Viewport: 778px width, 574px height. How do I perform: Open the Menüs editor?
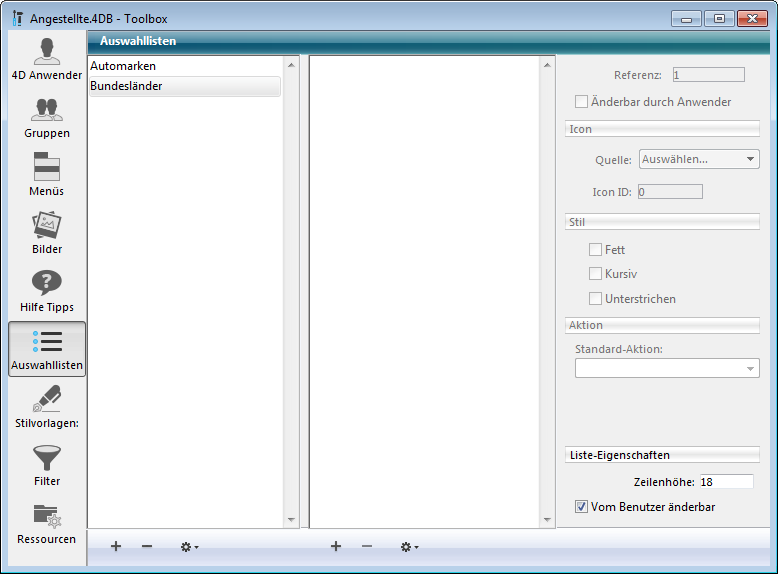[x=46, y=175]
